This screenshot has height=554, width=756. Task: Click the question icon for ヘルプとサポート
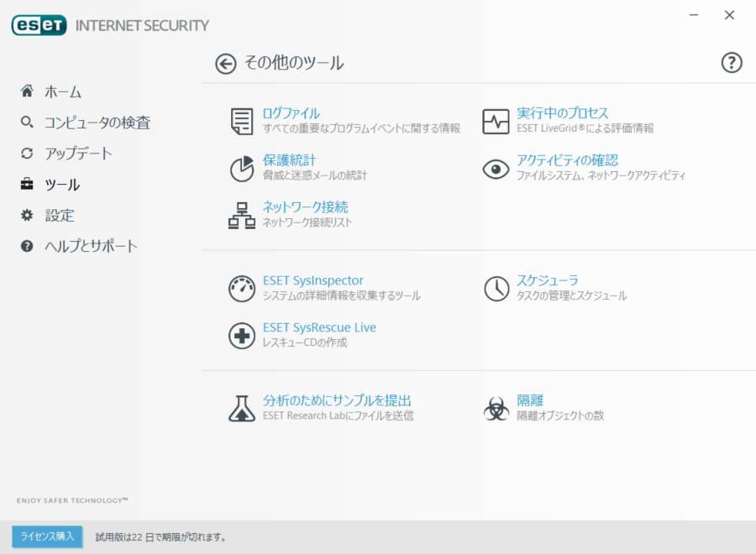(27, 246)
